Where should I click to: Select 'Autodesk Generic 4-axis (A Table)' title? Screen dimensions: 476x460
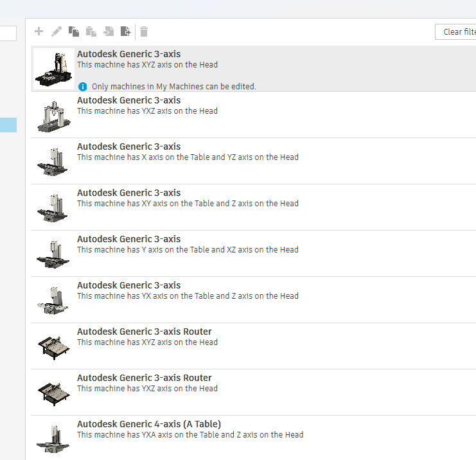click(x=149, y=424)
